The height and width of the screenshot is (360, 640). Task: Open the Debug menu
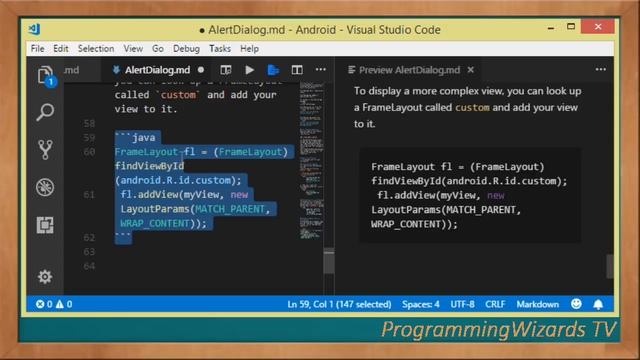coord(186,49)
